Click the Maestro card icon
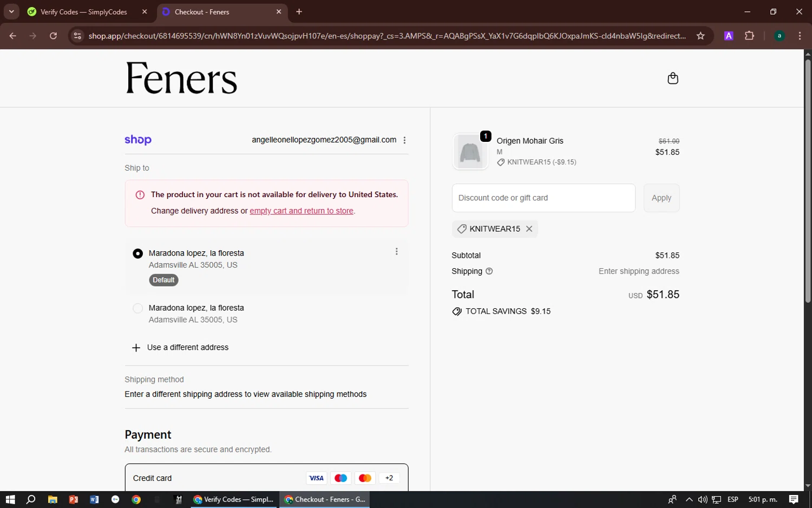This screenshot has height=508, width=812. [x=340, y=478]
